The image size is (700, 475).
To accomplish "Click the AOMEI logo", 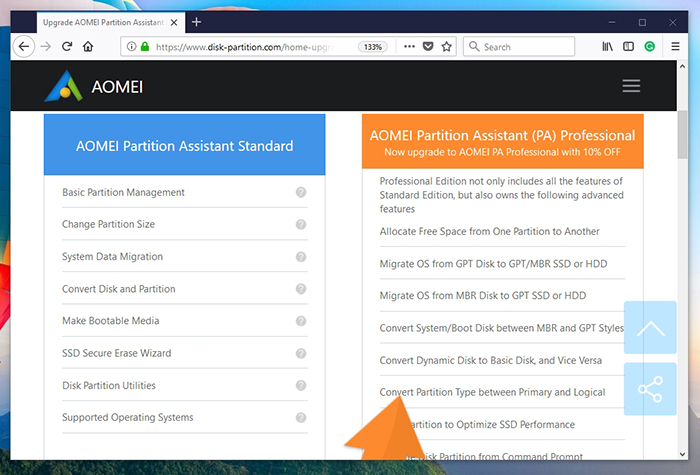I will [94, 86].
